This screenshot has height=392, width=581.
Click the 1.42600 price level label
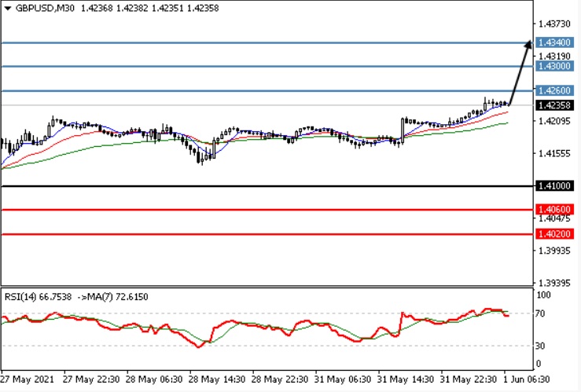554,90
